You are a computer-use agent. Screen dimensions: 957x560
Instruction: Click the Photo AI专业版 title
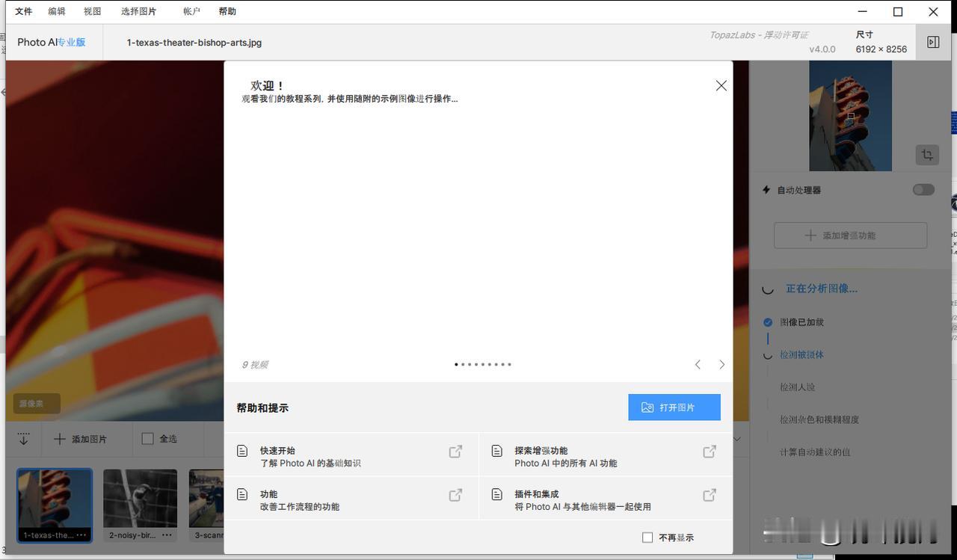[x=52, y=43]
